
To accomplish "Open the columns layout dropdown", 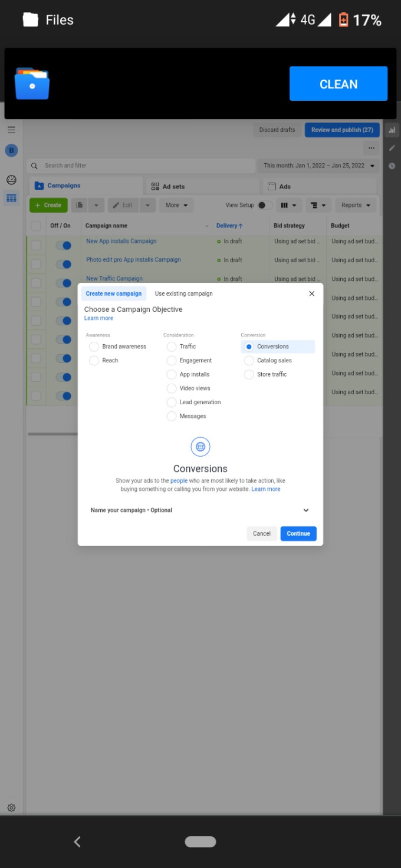I will [x=289, y=205].
